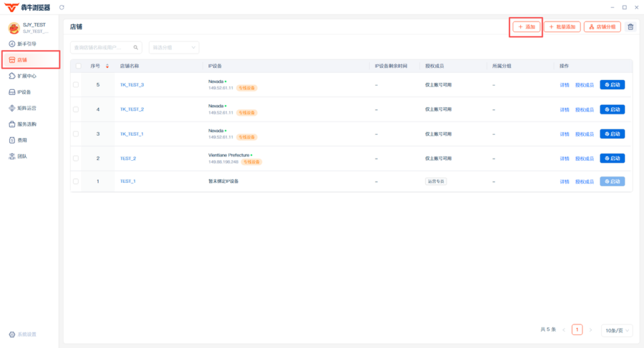Click the search magnifier icon in store search
The height and width of the screenshot is (348, 644).
[136, 48]
